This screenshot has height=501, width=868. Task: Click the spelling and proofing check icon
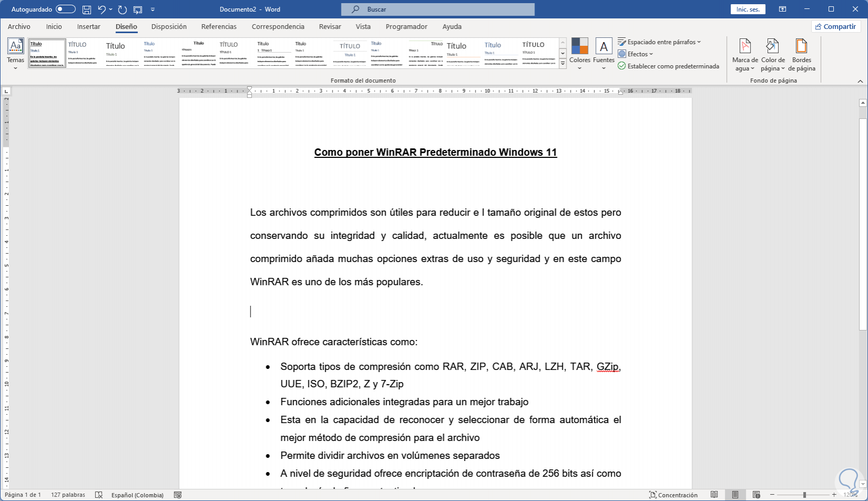(x=98, y=495)
